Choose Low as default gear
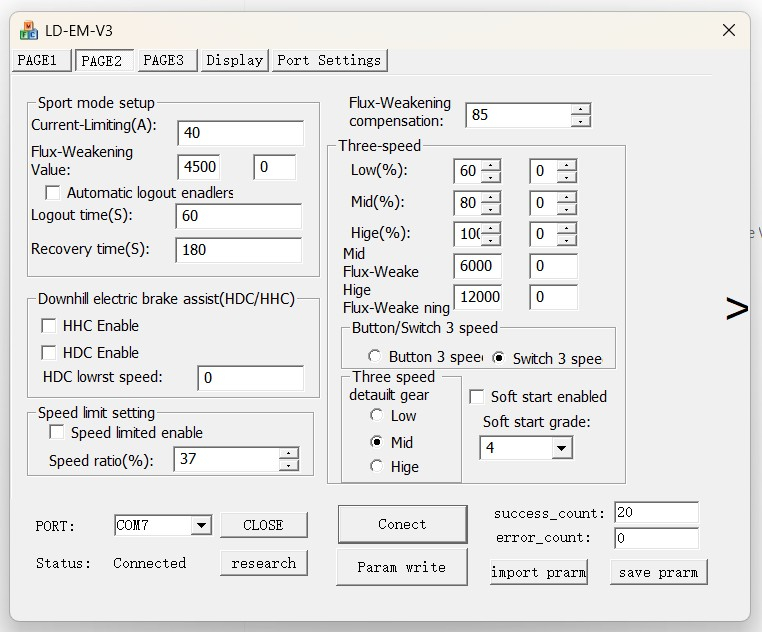 (377, 416)
